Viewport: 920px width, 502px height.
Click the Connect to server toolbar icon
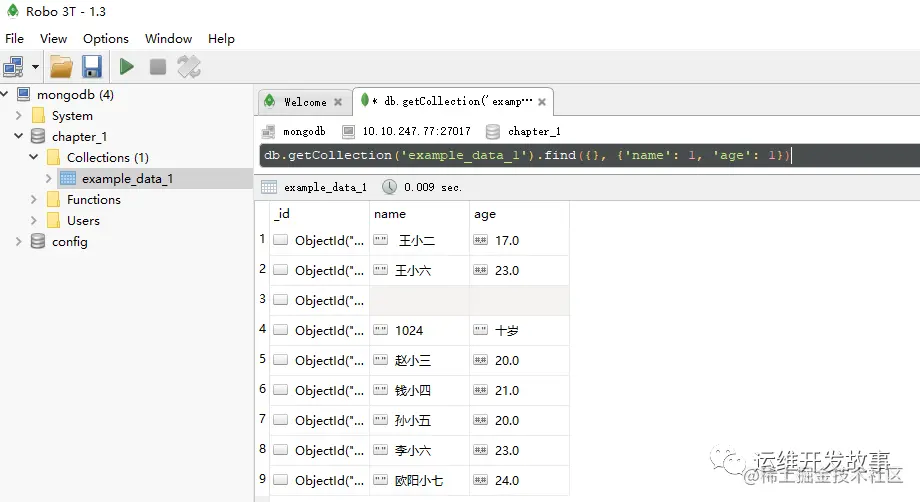point(13,67)
